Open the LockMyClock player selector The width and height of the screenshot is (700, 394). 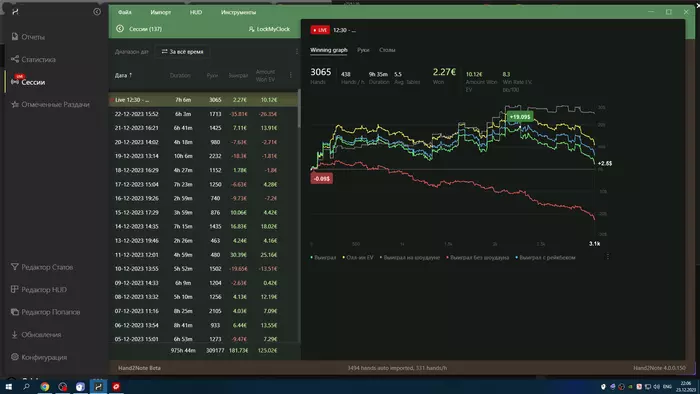click(269, 29)
